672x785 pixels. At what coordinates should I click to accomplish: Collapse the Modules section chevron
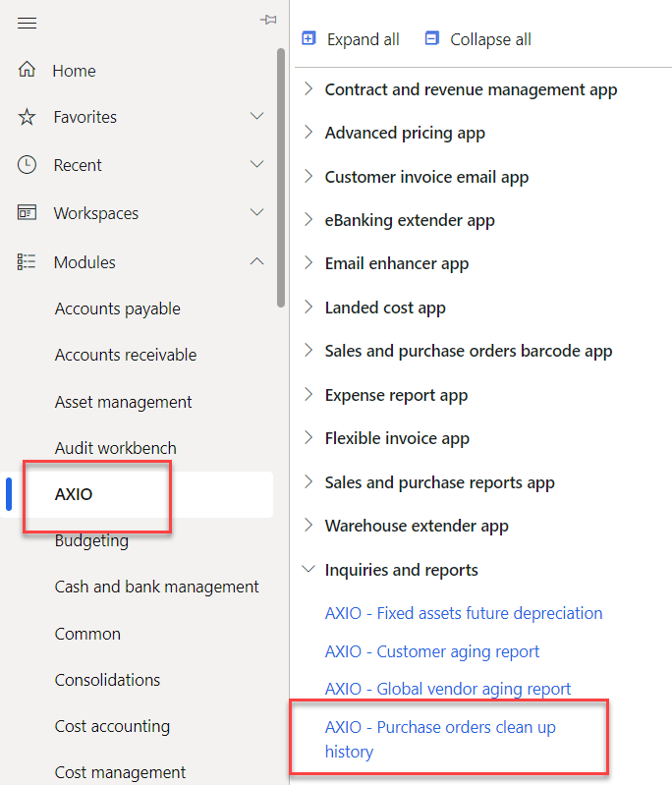pos(257,261)
